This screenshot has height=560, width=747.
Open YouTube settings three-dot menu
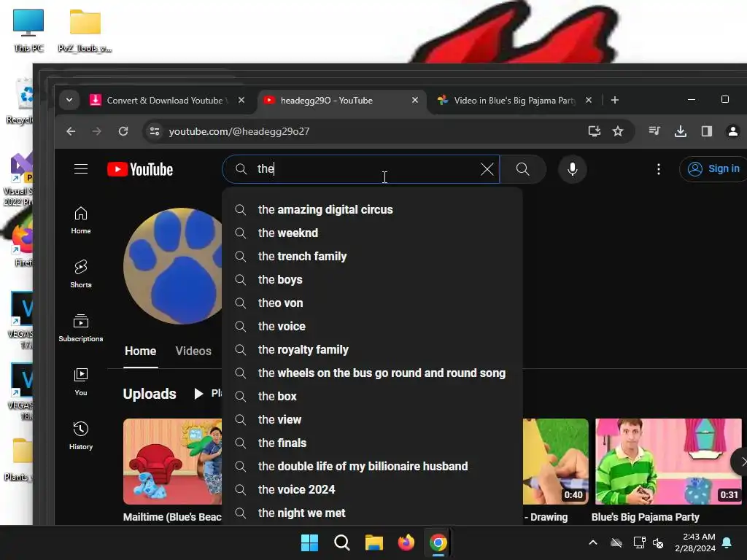coord(659,169)
